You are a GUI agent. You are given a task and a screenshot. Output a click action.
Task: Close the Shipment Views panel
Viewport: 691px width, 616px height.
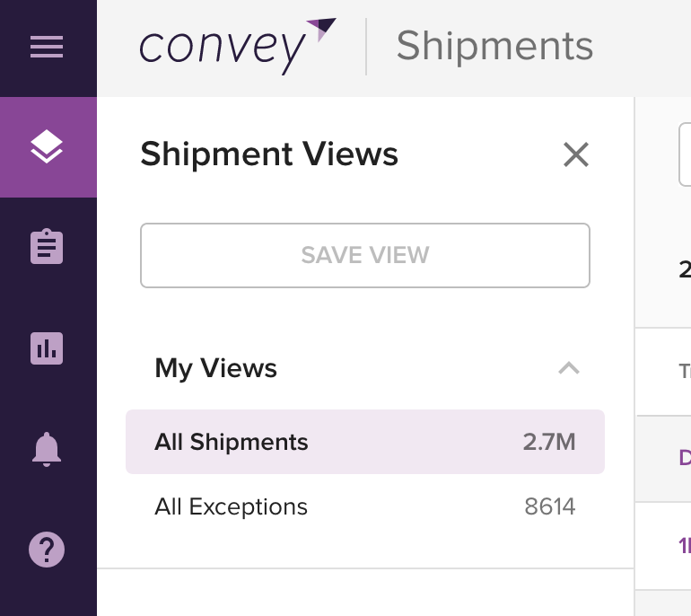576,154
